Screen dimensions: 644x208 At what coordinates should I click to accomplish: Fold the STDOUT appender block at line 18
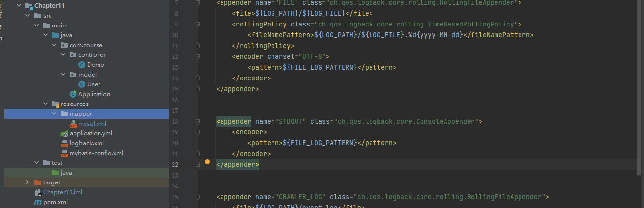point(198,121)
